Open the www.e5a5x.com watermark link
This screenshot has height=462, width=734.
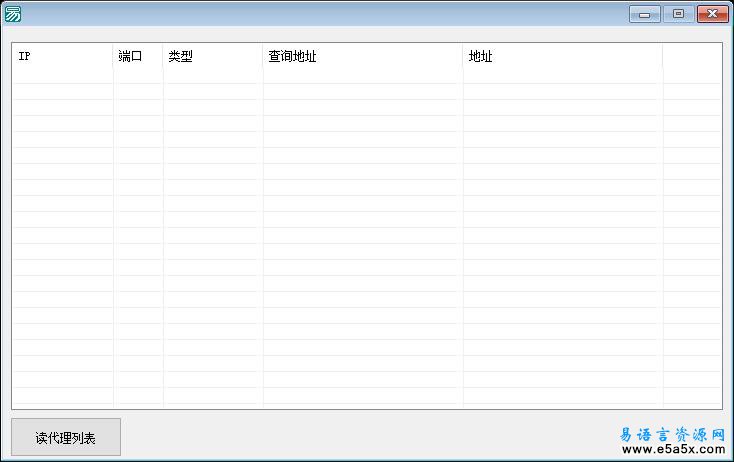(671, 451)
